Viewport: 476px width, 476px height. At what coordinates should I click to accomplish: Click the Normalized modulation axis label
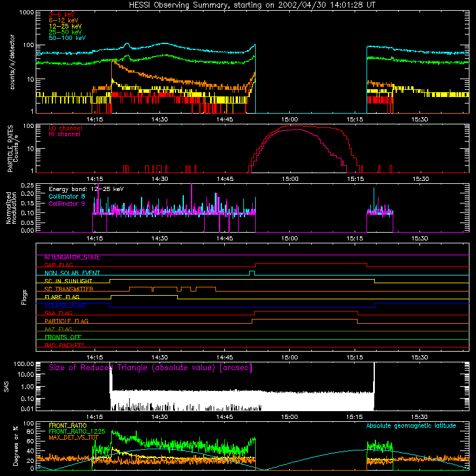point(11,208)
